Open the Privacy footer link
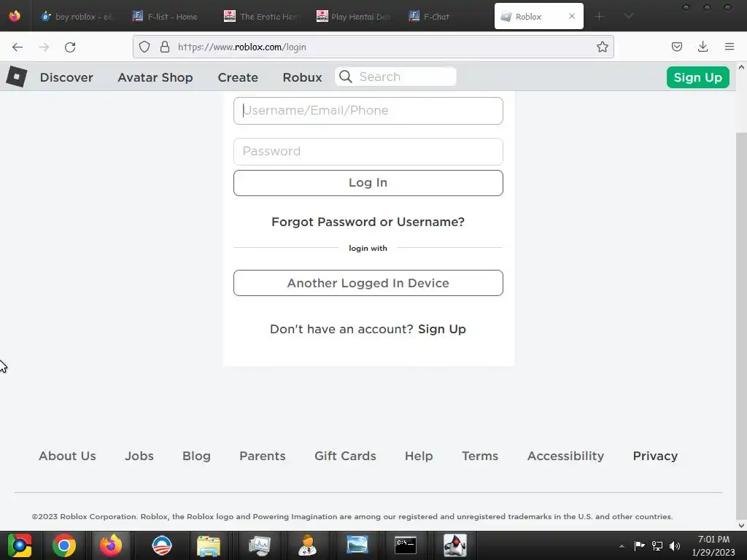The height and width of the screenshot is (560, 747). [x=655, y=456]
